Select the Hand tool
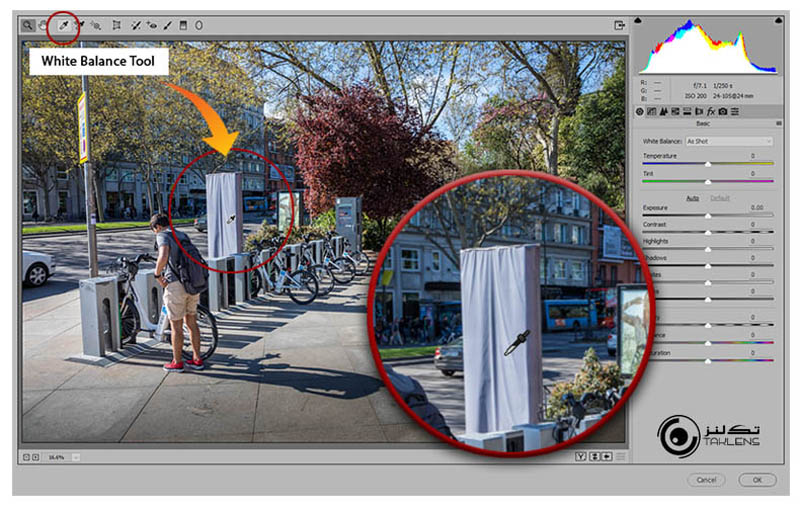The width and height of the screenshot is (800, 506). [x=45, y=25]
